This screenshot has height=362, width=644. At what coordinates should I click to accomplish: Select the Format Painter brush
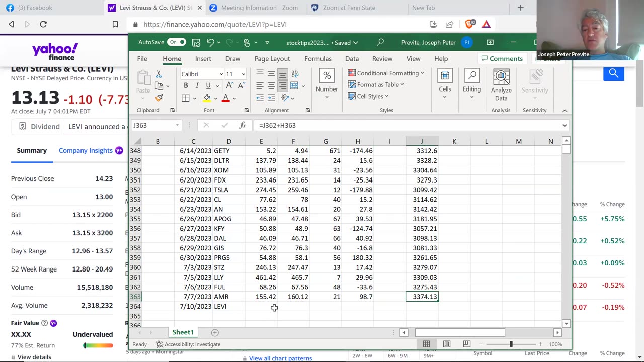[x=159, y=98]
